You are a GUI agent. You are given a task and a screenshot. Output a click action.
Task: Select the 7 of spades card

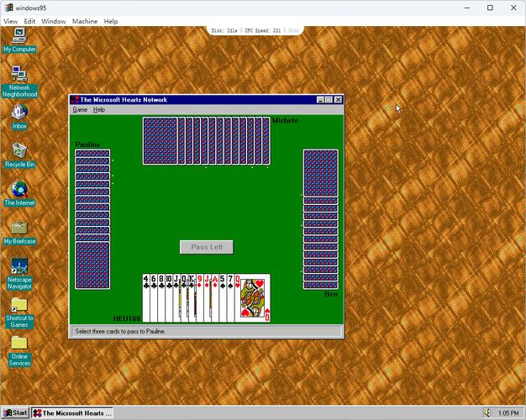click(231, 298)
